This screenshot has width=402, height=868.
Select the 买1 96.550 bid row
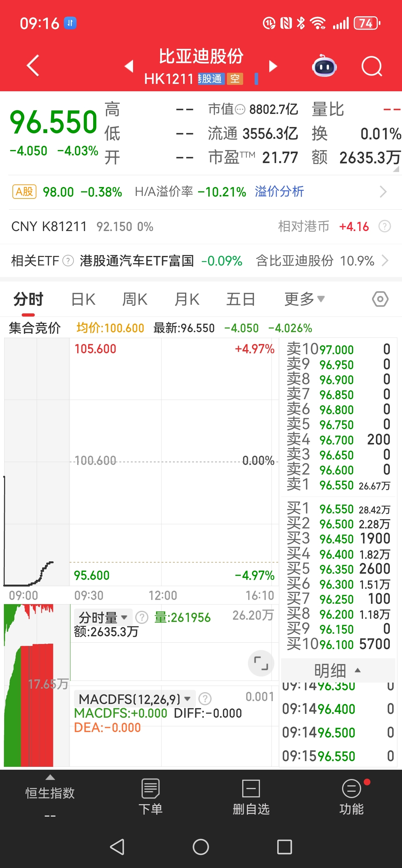[338, 509]
